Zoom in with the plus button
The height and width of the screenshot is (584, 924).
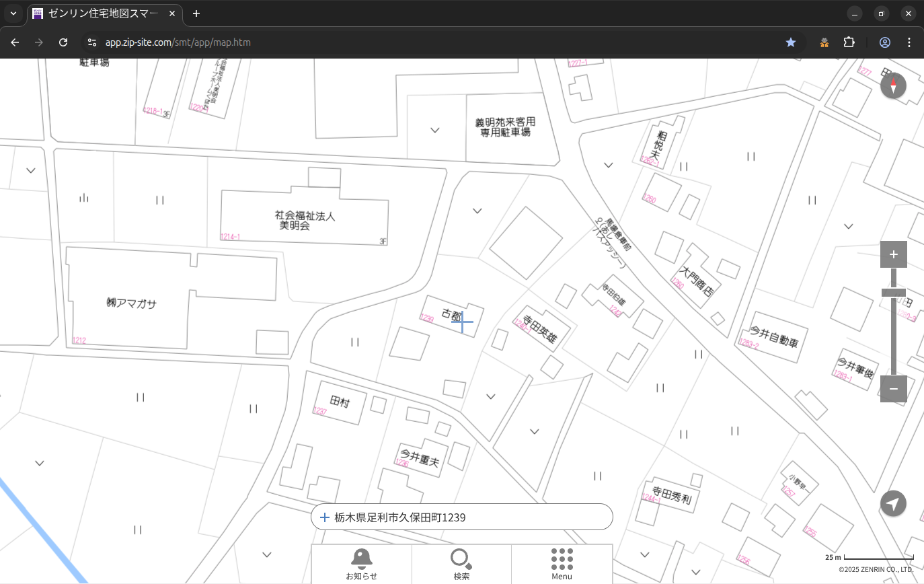[x=893, y=254]
